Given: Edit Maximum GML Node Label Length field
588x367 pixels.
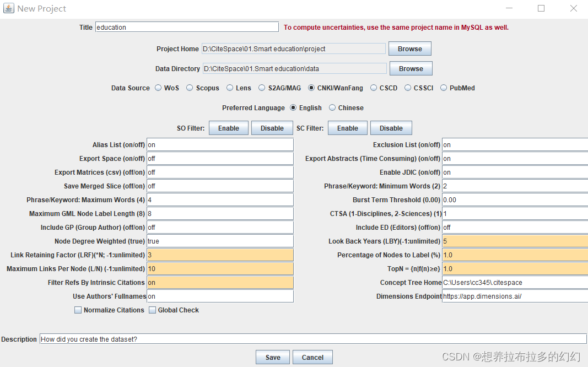Looking at the screenshot, I should (220, 214).
